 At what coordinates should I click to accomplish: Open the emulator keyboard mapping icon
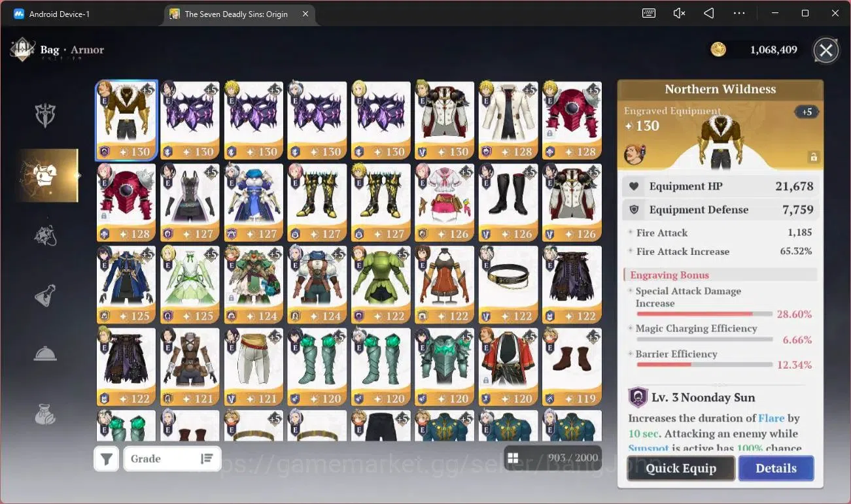click(649, 13)
